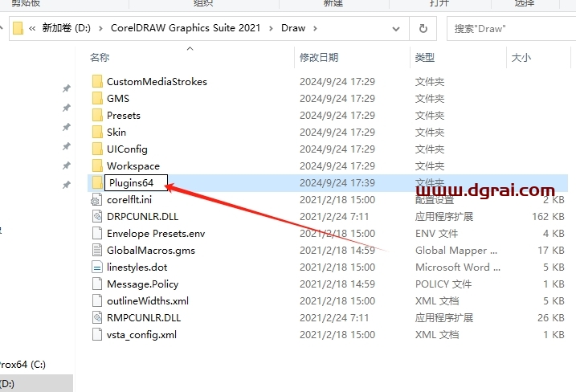Click the Envelope Presets.env file icon
The width and height of the screenshot is (576, 392).
[97, 233]
